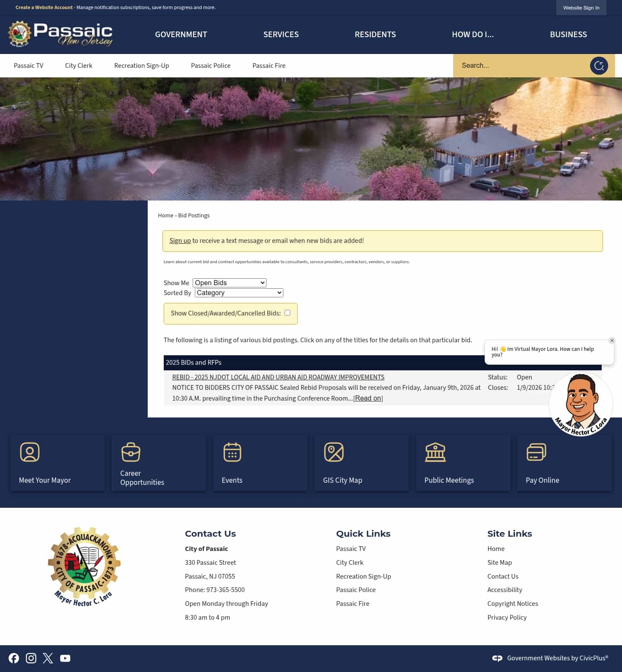622x672 pixels.
Task: Open YouTube from the footer social icons
Action: (65, 658)
